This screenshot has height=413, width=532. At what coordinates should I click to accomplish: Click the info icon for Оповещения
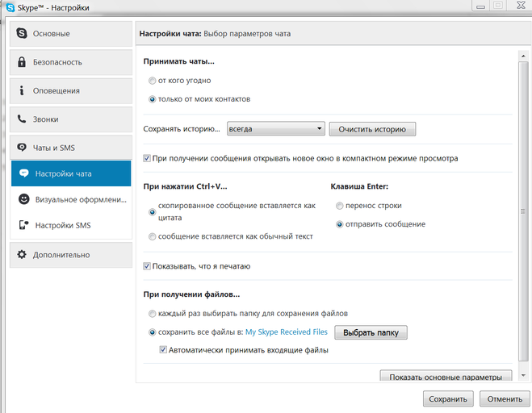[x=22, y=90]
